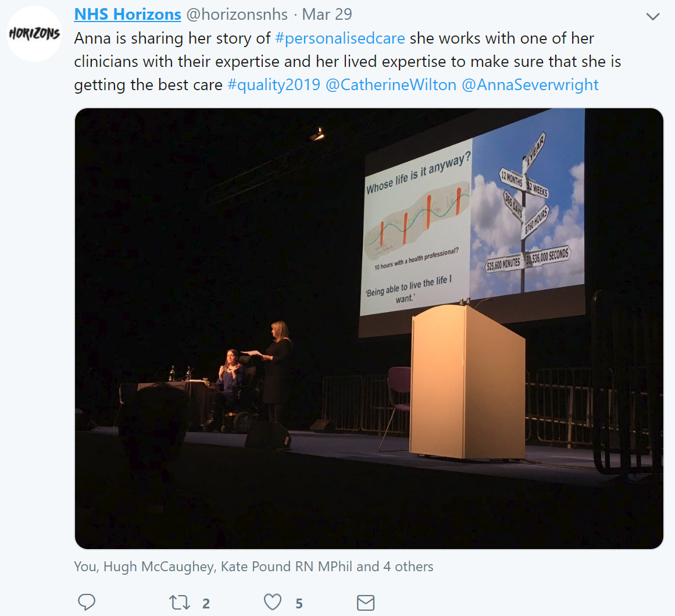The width and height of the screenshot is (675, 616).
Task: Like the tweet with the heart icon
Action: coord(273,602)
